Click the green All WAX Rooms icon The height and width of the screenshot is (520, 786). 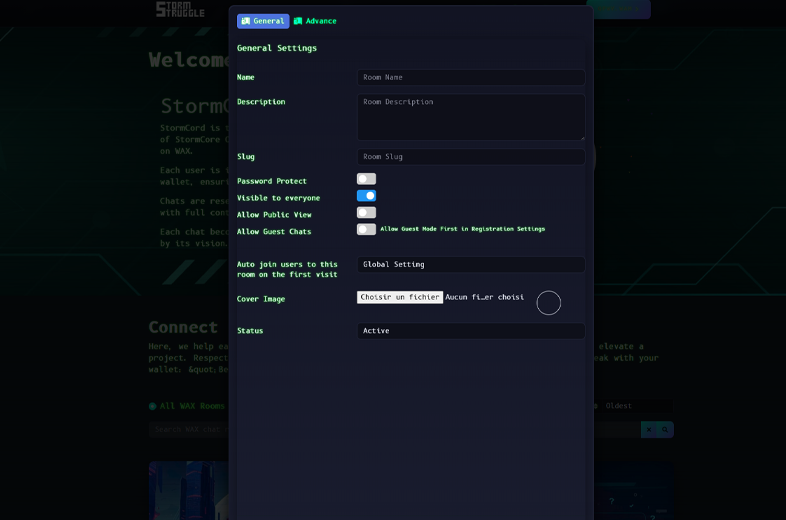click(x=153, y=406)
